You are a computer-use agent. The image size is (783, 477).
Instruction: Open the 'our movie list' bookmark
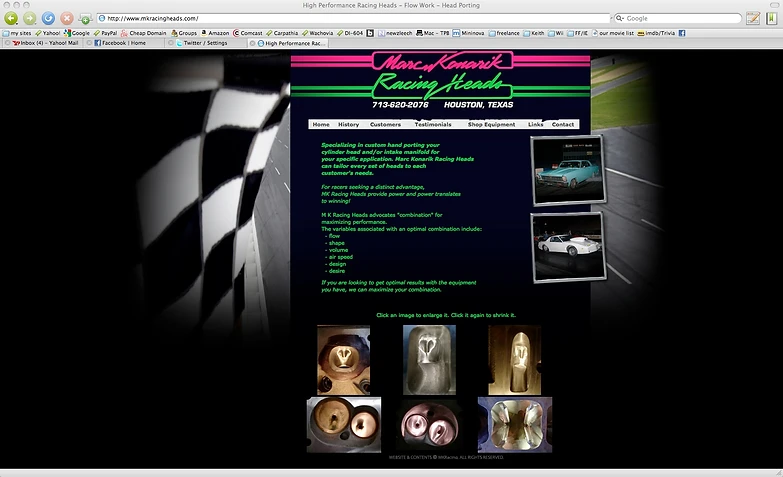[613, 33]
